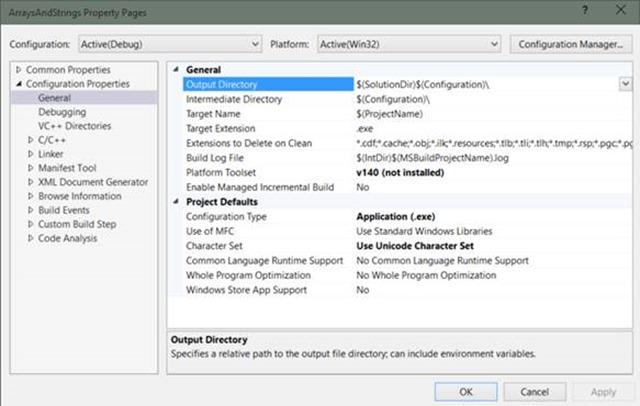Viewport: 640px width, 406px height.
Task: Expand the C/C++ tree node
Action: coord(30,140)
